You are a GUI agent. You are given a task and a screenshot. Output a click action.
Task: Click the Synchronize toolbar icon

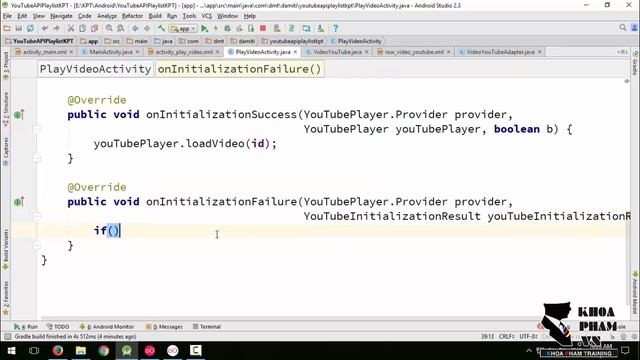click(30, 28)
